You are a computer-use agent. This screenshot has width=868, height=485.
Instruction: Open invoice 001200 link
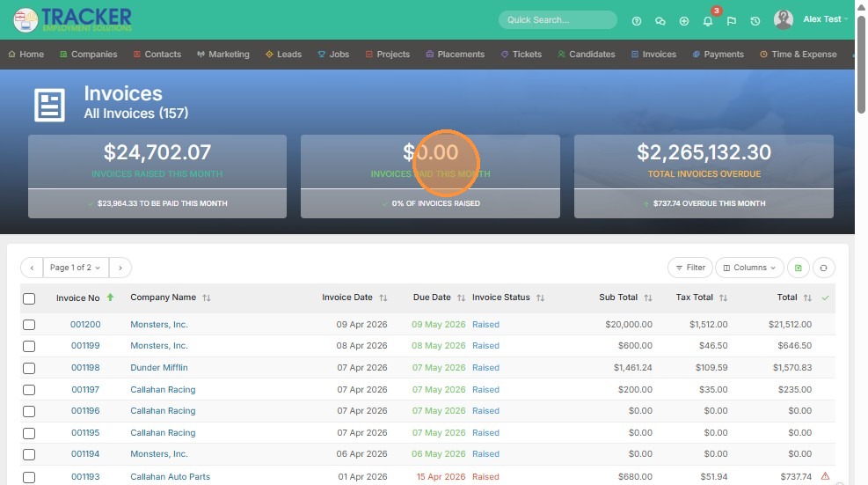85,324
